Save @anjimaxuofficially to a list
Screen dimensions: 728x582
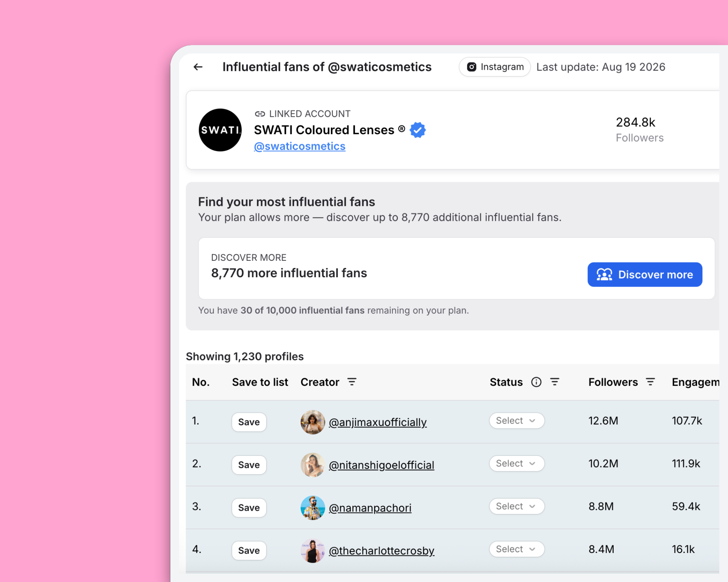pyautogui.click(x=249, y=422)
